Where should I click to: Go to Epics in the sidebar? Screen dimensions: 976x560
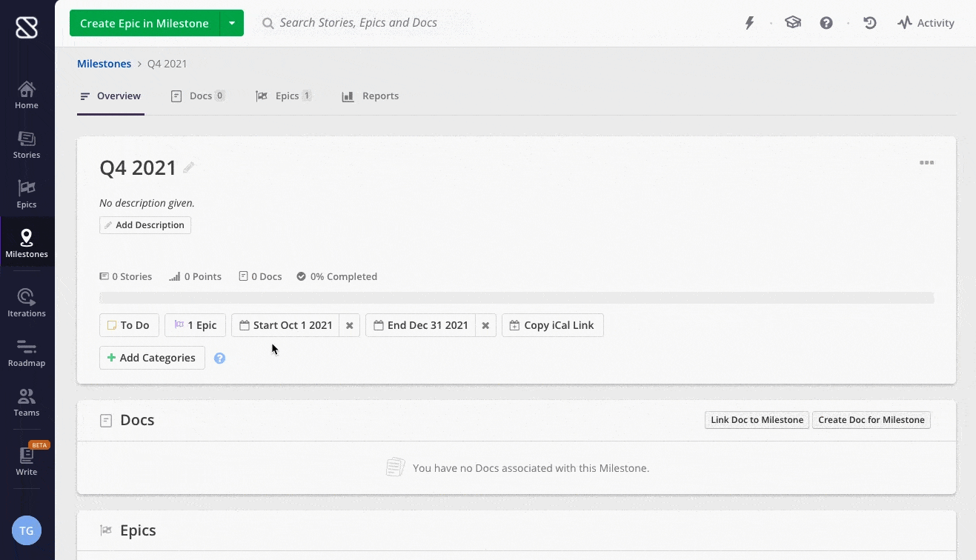(x=27, y=194)
